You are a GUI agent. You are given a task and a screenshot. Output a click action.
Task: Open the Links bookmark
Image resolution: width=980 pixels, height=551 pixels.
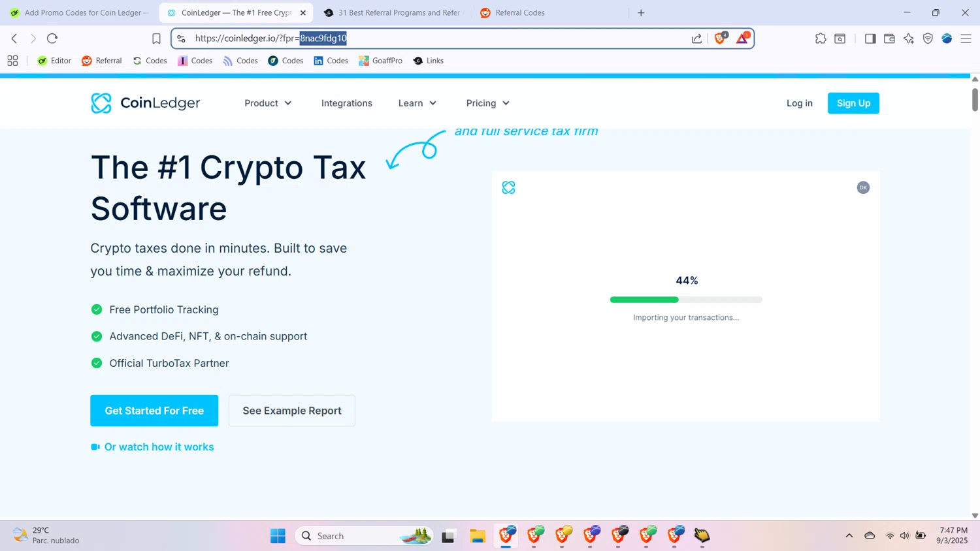[x=428, y=61]
